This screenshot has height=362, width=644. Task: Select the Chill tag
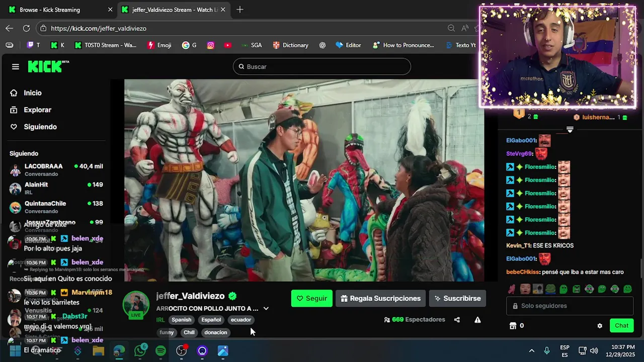(x=189, y=332)
